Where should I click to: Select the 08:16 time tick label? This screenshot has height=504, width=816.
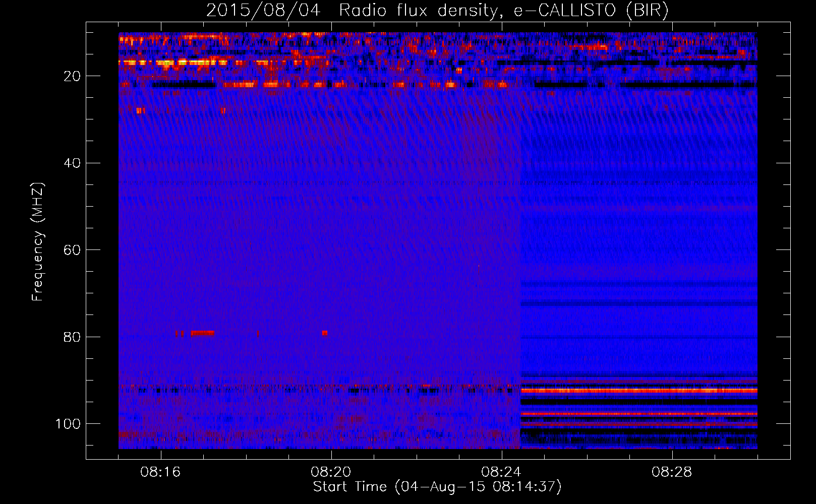pyautogui.click(x=160, y=472)
